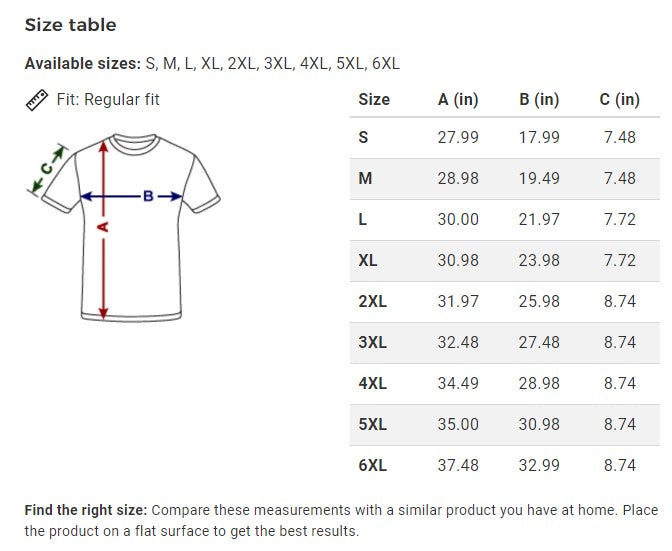Select the XL size row label

(x=368, y=260)
